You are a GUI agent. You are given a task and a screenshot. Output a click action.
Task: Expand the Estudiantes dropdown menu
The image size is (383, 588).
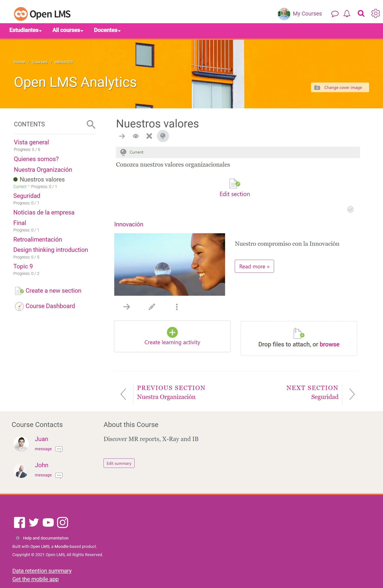25,30
